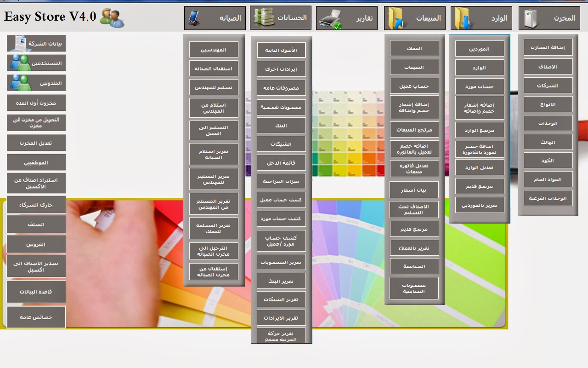
Task: Open العملاء in المبيعات menu
Action: pyautogui.click(x=414, y=48)
